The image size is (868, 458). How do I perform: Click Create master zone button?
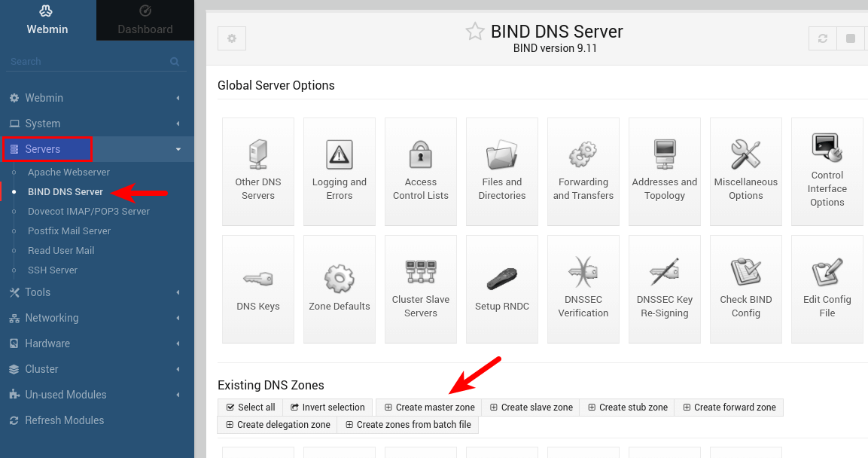pyautogui.click(x=429, y=408)
